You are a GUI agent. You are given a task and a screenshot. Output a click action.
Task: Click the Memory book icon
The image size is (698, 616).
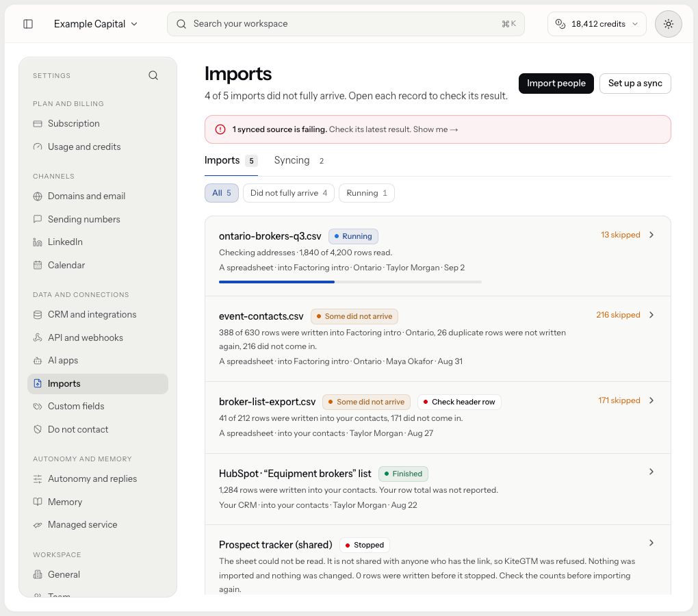(38, 502)
